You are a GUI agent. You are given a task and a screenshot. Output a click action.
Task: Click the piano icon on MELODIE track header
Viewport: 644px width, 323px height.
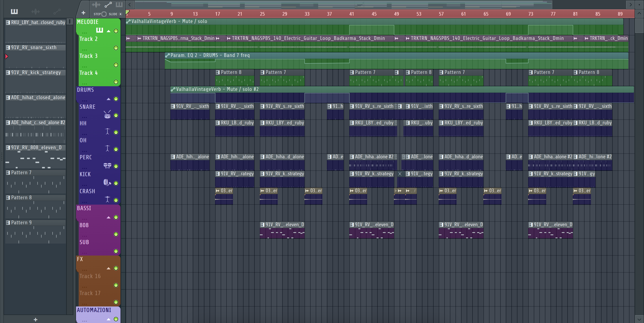[x=100, y=30]
